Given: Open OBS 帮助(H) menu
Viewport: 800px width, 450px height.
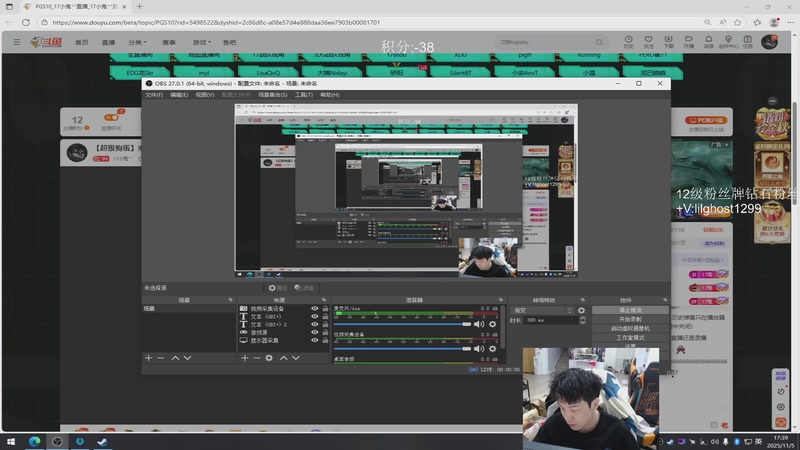Looking at the screenshot, I should pyautogui.click(x=330, y=95).
